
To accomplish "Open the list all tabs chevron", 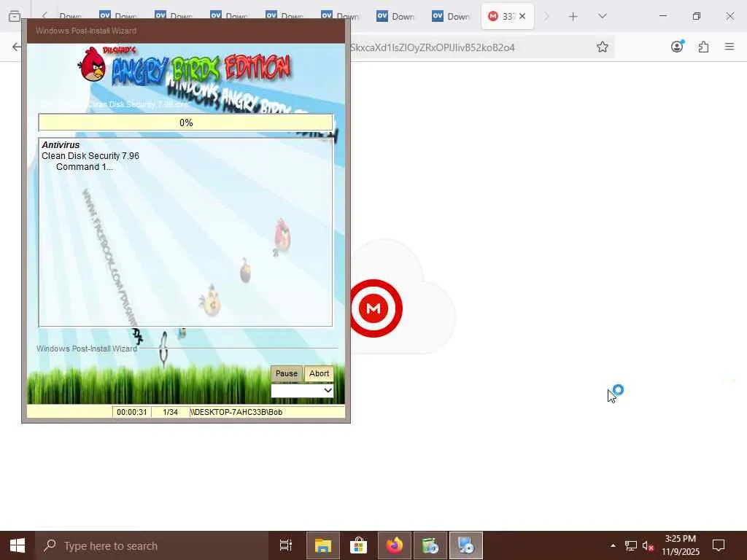I will coord(603,17).
